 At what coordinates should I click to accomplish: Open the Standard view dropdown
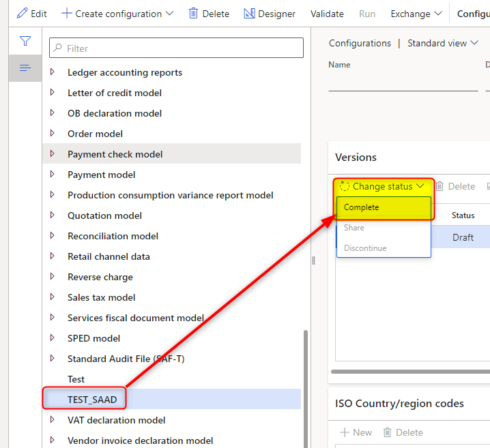click(x=442, y=43)
